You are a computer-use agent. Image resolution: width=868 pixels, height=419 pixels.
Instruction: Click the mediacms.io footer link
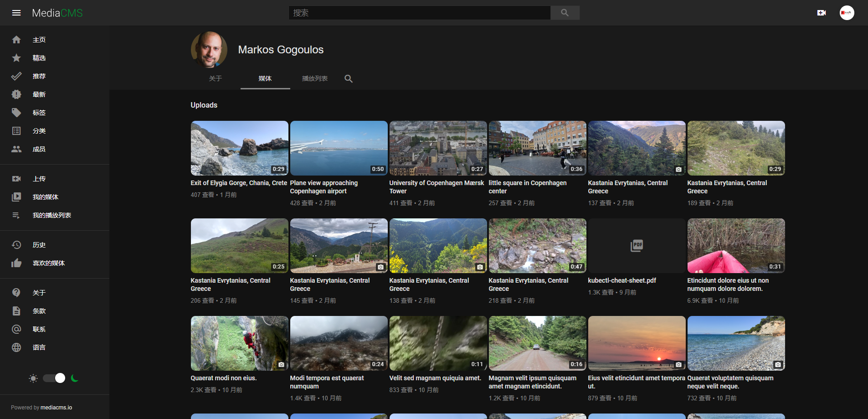click(x=56, y=408)
